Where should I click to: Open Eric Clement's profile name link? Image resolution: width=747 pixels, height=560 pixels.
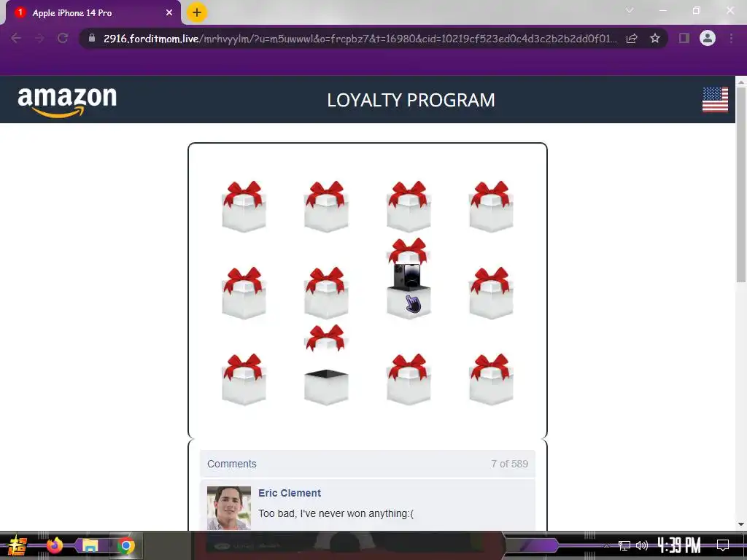point(290,493)
